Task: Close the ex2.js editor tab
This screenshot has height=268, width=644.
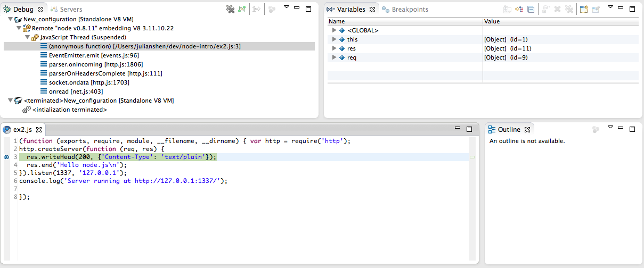Action: (39, 129)
